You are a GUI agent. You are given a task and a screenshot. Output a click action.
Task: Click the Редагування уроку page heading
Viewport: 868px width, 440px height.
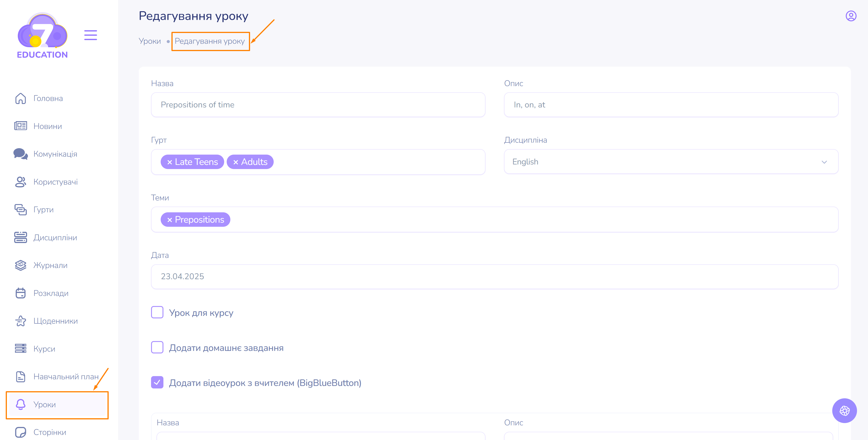point(193,16)
